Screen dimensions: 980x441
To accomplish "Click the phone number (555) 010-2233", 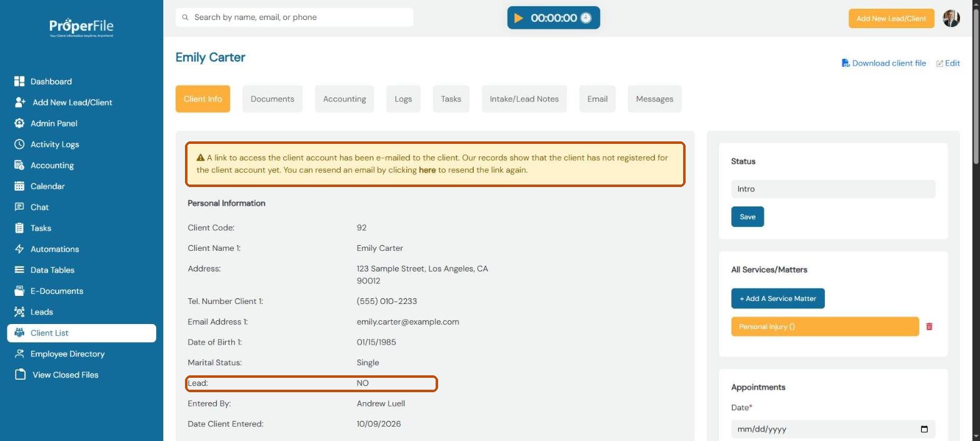I will (x=387, y=302).
